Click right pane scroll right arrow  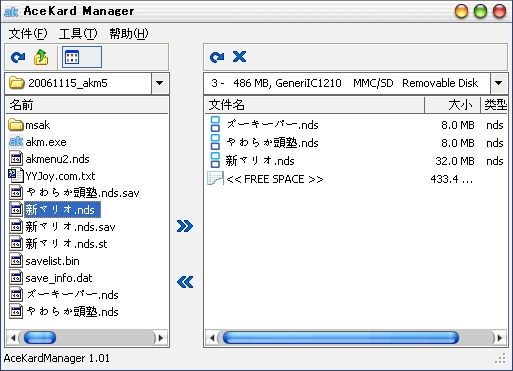tap(499, 338)
